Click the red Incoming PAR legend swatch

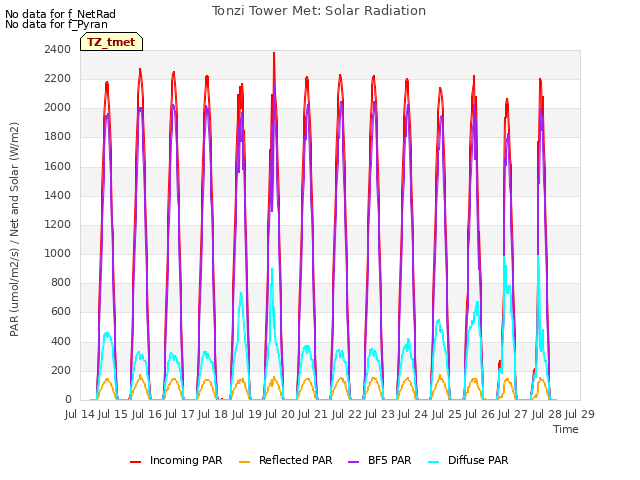[136, 462]
